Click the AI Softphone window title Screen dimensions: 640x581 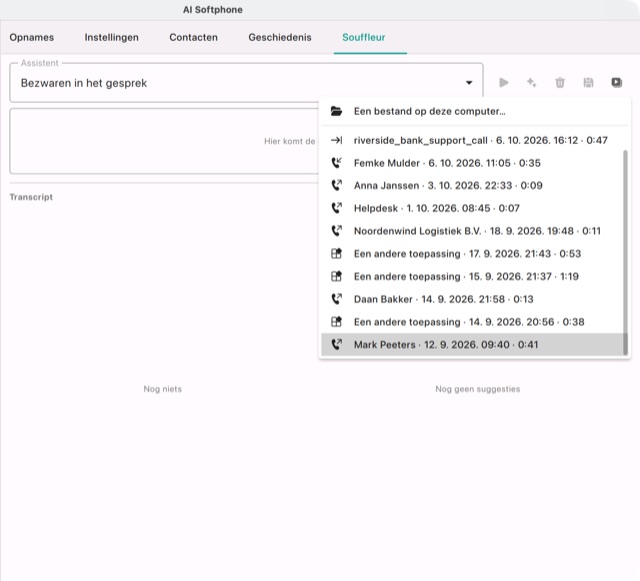click(x=213, y=10)
